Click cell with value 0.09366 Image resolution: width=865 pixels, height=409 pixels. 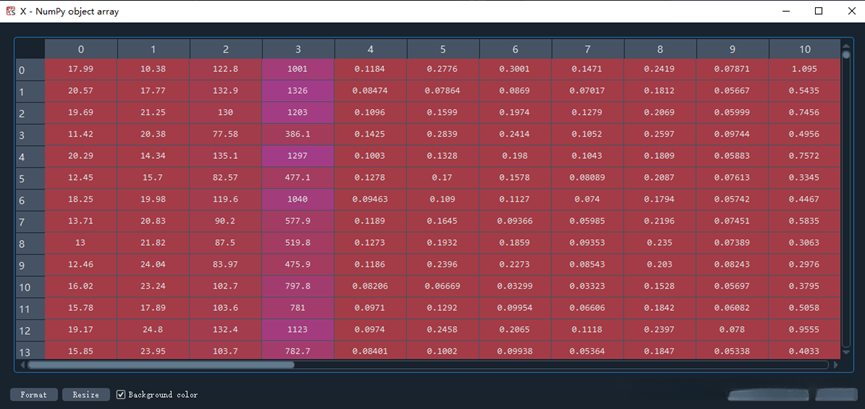[515, 221]
